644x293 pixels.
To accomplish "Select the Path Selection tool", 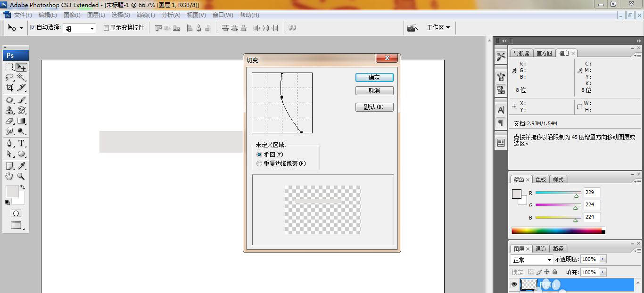I will coord(9,154).
